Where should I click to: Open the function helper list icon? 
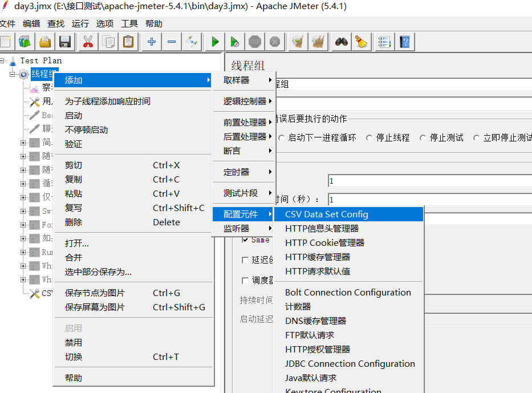coord(384,42)
